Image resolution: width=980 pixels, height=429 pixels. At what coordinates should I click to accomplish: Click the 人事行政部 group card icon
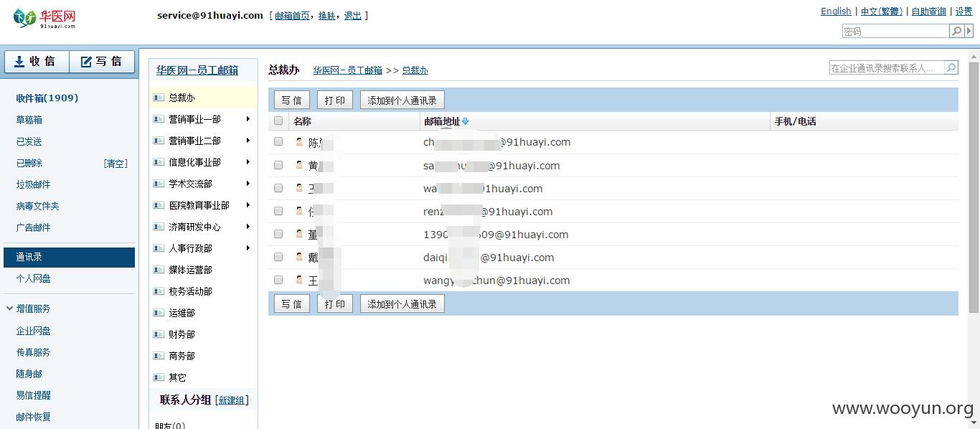tap(159, 248)
